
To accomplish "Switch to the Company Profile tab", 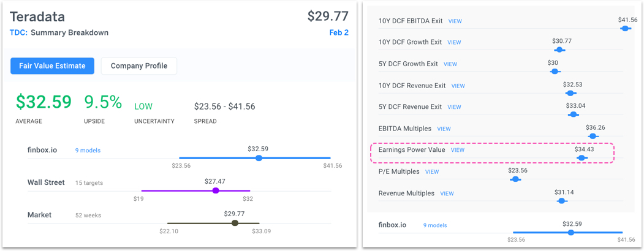I will (139, 66).
